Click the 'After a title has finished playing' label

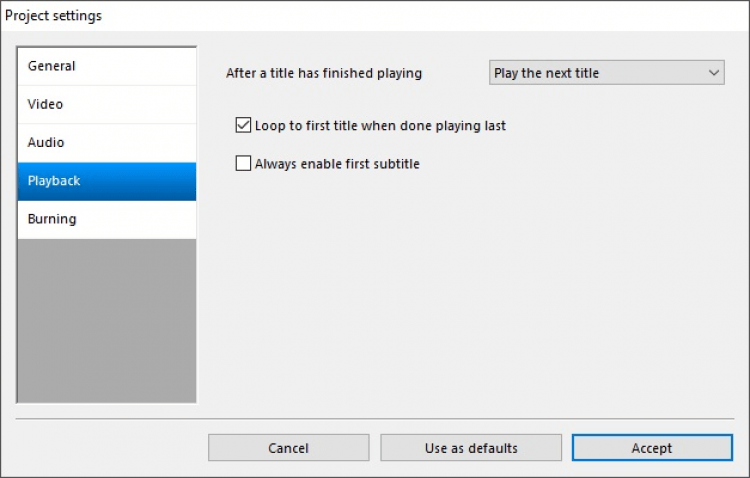(324, 73)
